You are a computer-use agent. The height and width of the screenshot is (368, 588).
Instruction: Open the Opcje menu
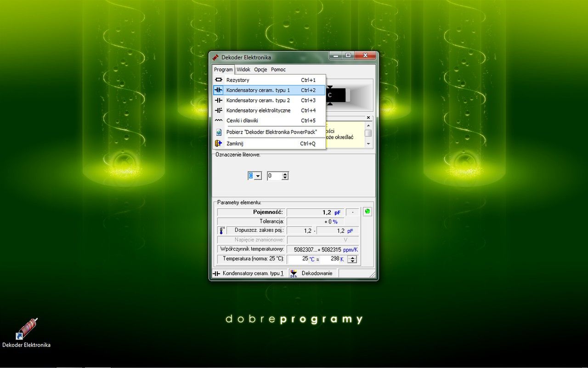coord(260,69)
